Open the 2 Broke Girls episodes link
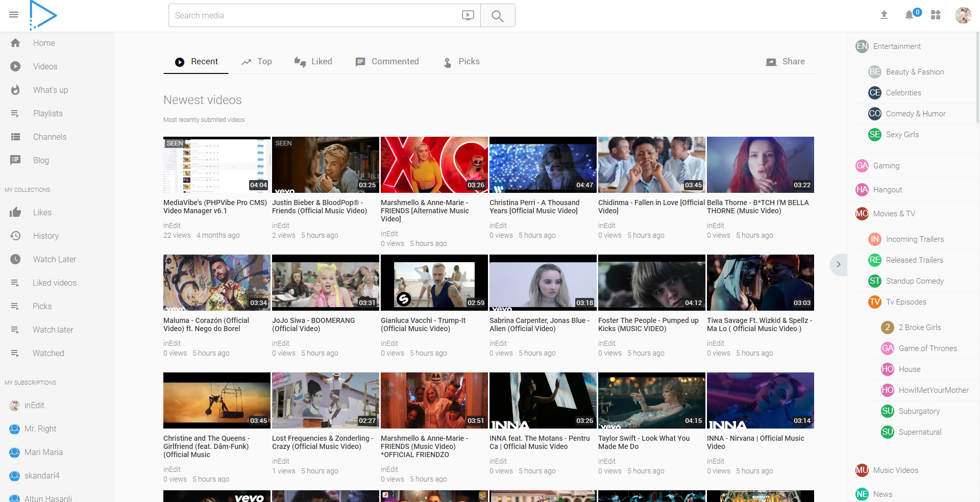This screenshot has width=980, height=502. point(920,328)
